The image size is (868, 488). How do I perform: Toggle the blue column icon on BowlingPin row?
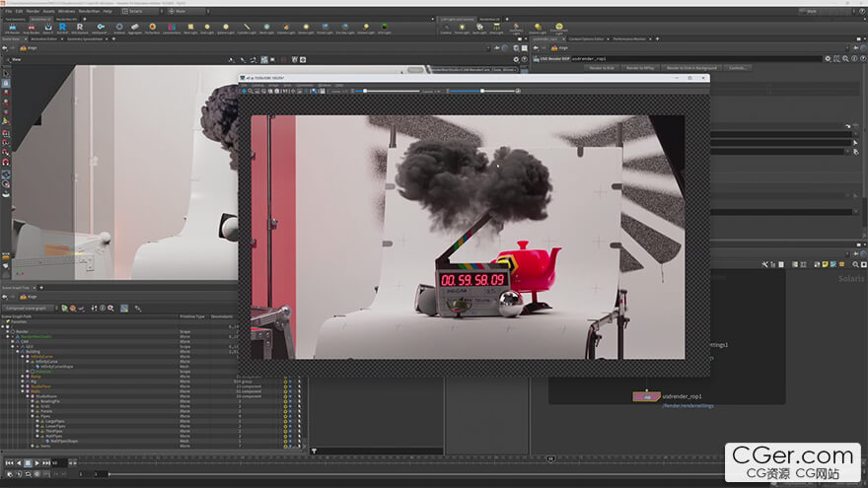click(x=290, y=401)
